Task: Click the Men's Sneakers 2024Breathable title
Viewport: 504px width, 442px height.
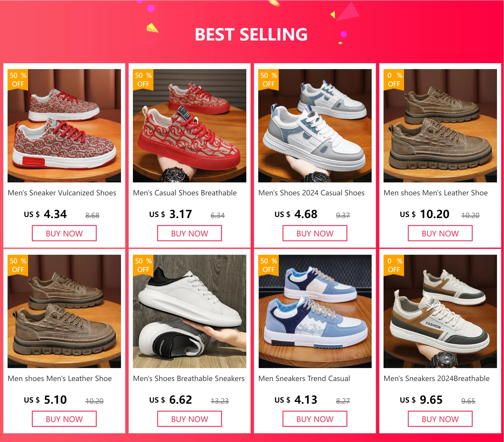Action: pos(436,379)
